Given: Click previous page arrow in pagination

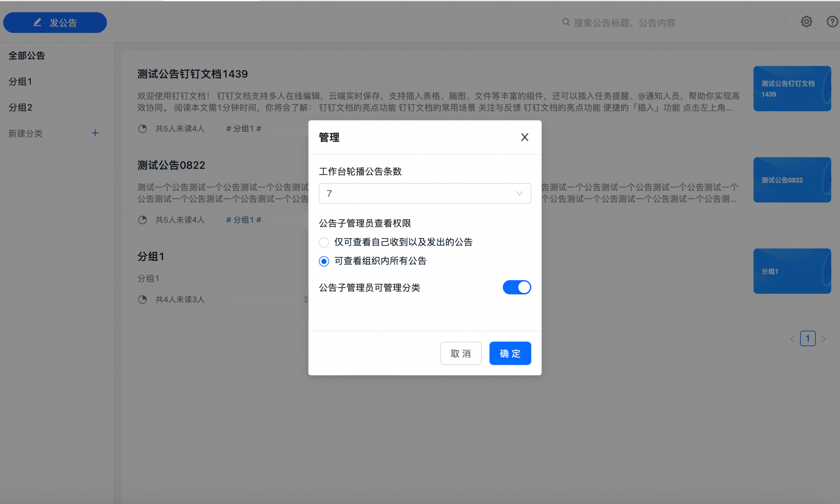Looking at the screenshot, I should [792, 339].
